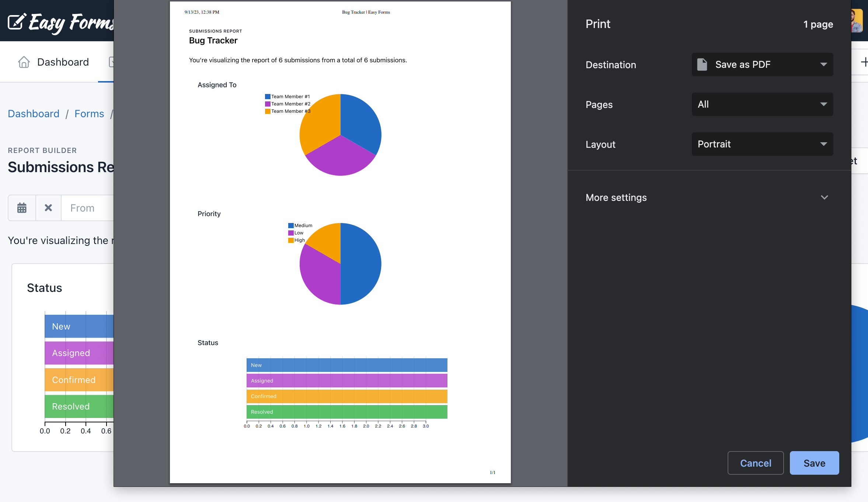Open the Pages dropdown showing All
Screen dimensions: 868x502
(x=761, y=104)
